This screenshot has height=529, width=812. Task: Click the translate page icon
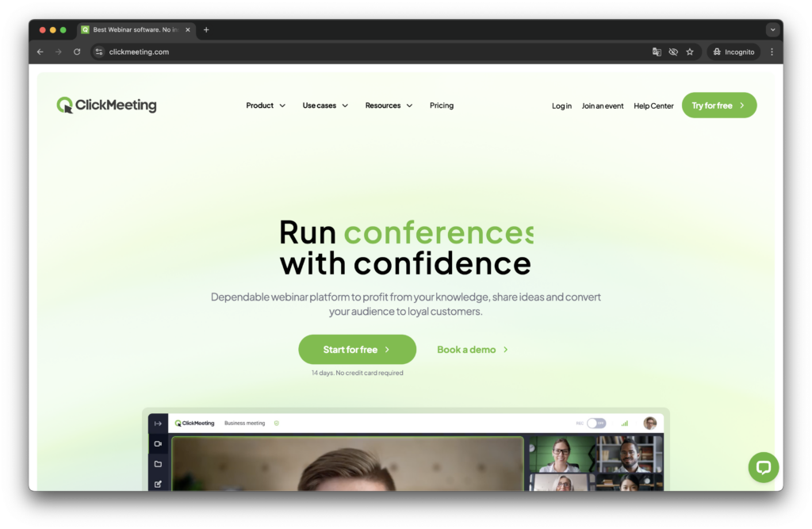pyautogui.click(x=657, y=52)
